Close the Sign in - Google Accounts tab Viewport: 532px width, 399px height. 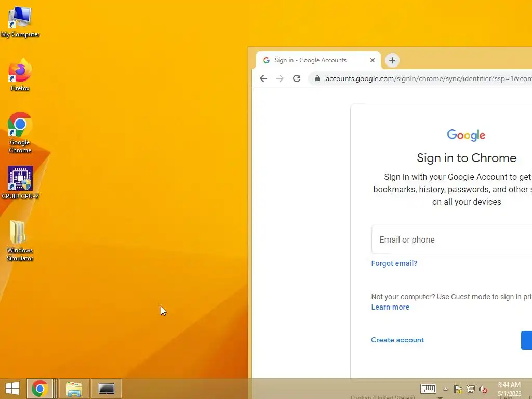point(372,60)
